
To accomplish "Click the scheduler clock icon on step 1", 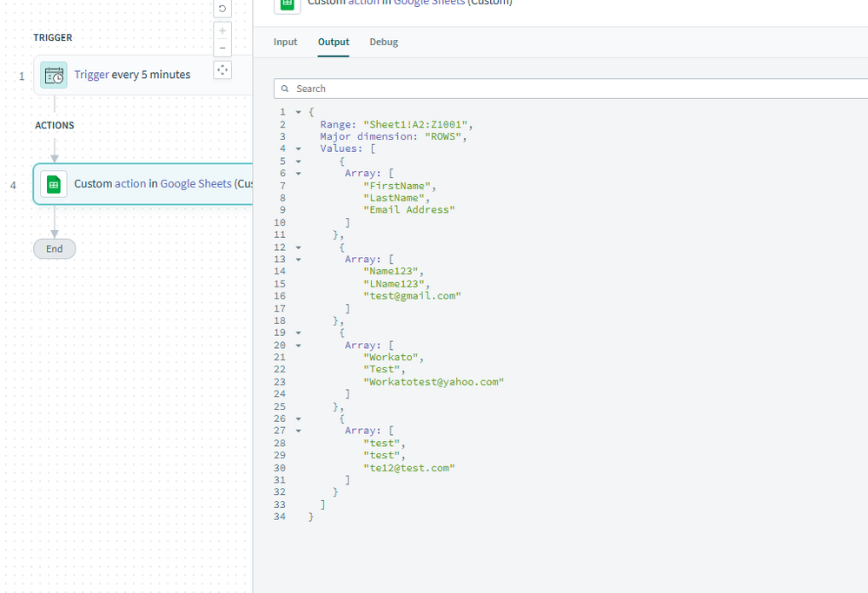I will (54, 75).
